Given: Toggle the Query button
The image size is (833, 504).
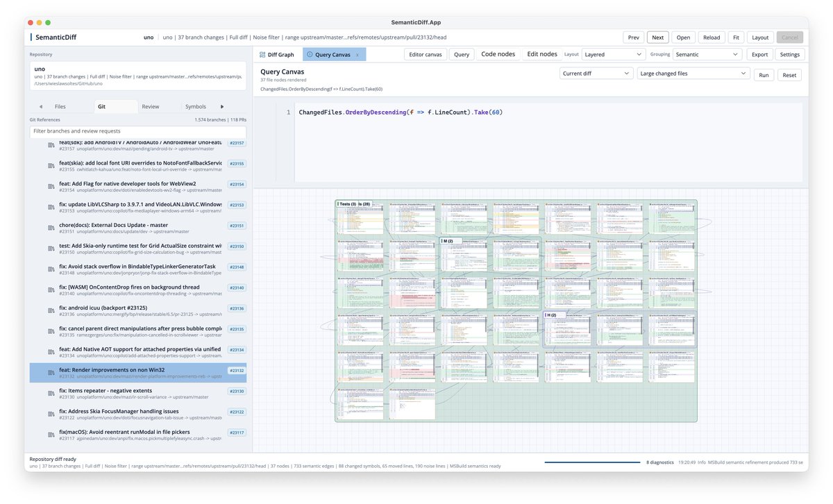Looking at the screenshot, I should click(461, 54).
